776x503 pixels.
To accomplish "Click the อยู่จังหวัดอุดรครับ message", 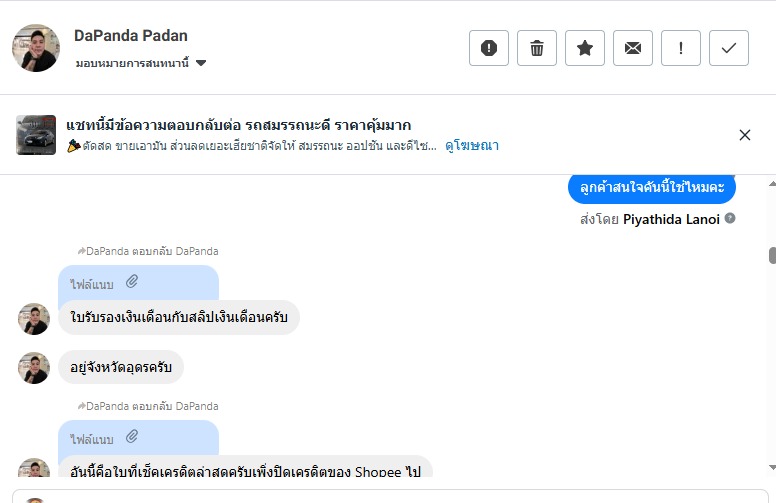I will (121, 368).
